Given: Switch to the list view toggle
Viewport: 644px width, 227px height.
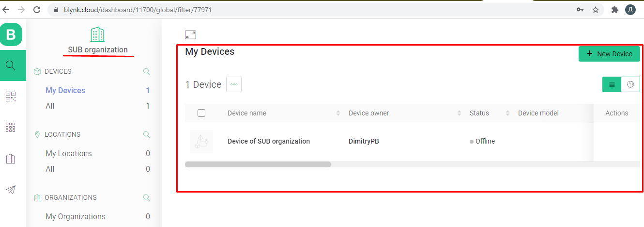Looking at the screenshot, I should pyautogui.click(x=612, y=84).
